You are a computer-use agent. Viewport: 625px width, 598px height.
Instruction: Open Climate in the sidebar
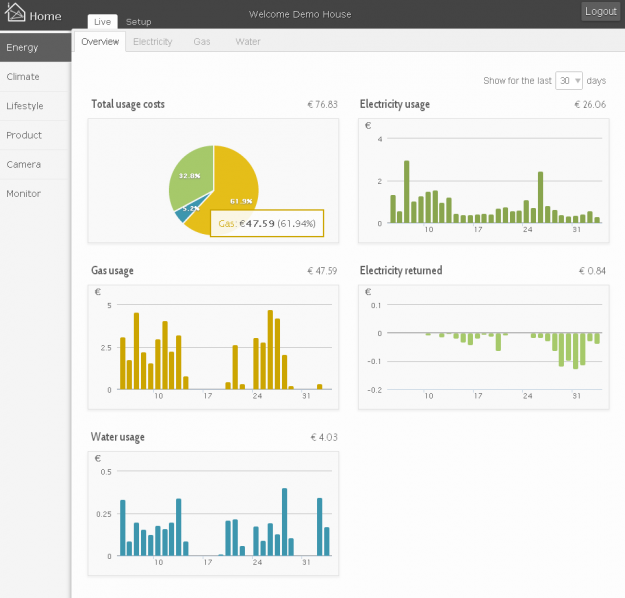pos(23,77)
